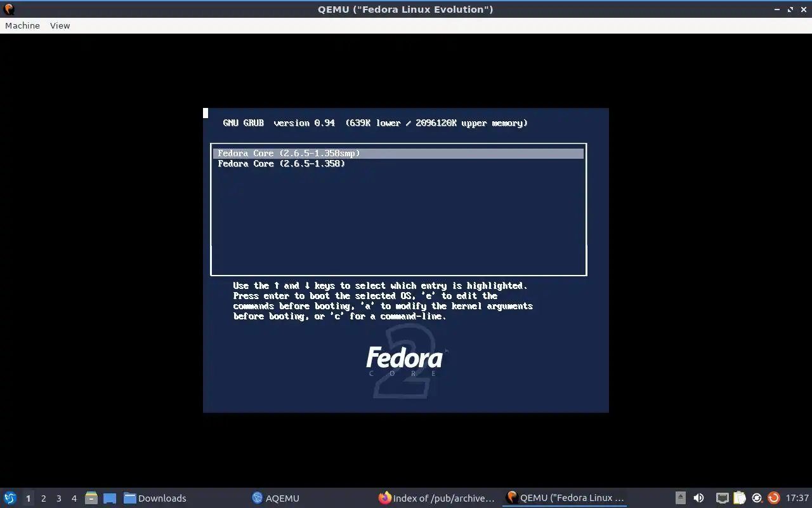
Task: Close the QEMU window
Action: pyautogui.click(x=803, y=9)
